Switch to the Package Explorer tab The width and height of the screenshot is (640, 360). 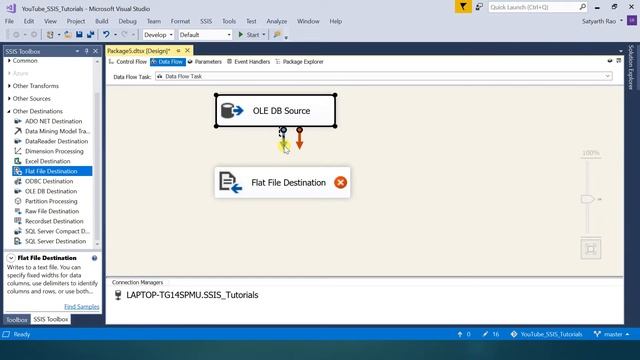click(x=299, y=62)
